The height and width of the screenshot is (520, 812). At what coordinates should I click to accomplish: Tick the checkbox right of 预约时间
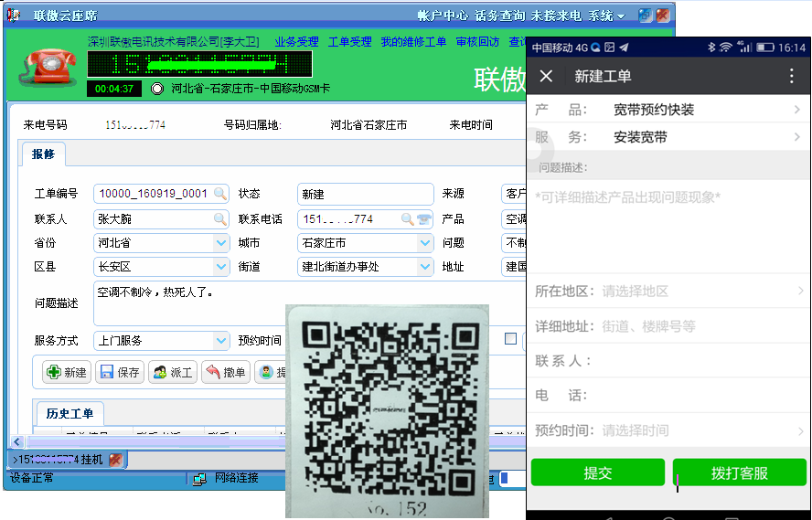click(510, 339)
